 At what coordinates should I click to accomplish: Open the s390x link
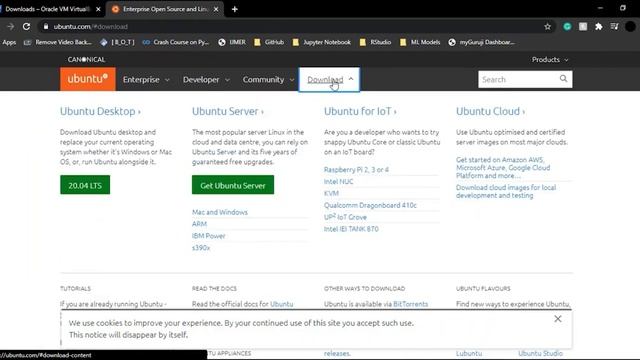tap(201, 248)
